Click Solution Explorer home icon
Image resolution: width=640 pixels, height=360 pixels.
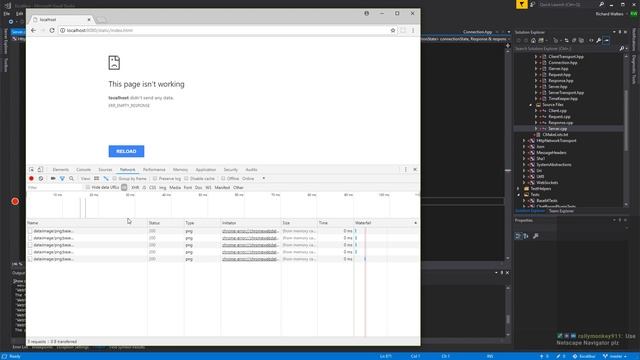533,40
